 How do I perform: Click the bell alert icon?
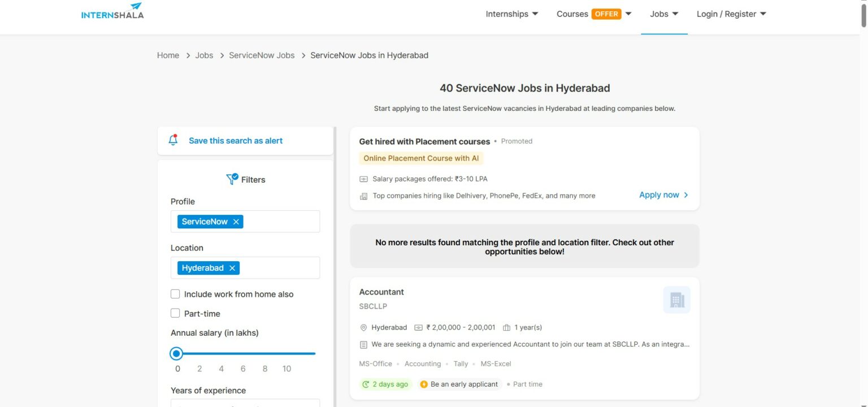coord(173,140)
